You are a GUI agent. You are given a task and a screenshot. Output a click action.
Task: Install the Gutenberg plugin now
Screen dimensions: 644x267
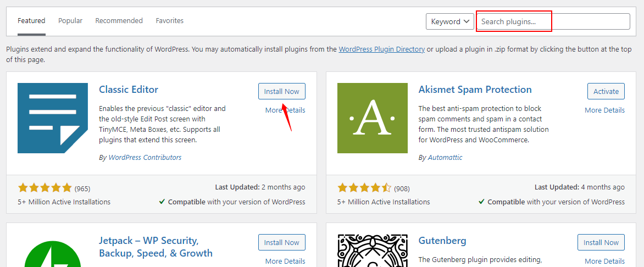pyautogui.click(x=601, y=242)
